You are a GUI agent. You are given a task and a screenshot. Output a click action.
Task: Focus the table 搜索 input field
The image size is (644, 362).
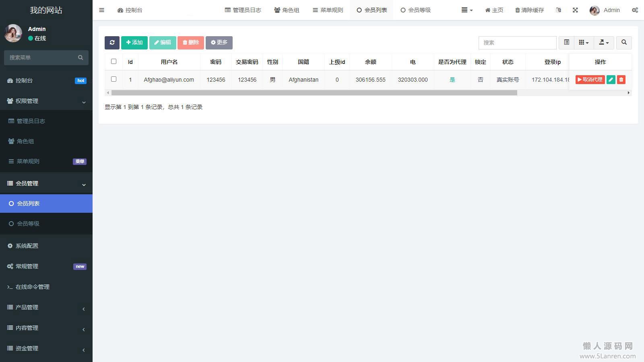coord(517,43)
